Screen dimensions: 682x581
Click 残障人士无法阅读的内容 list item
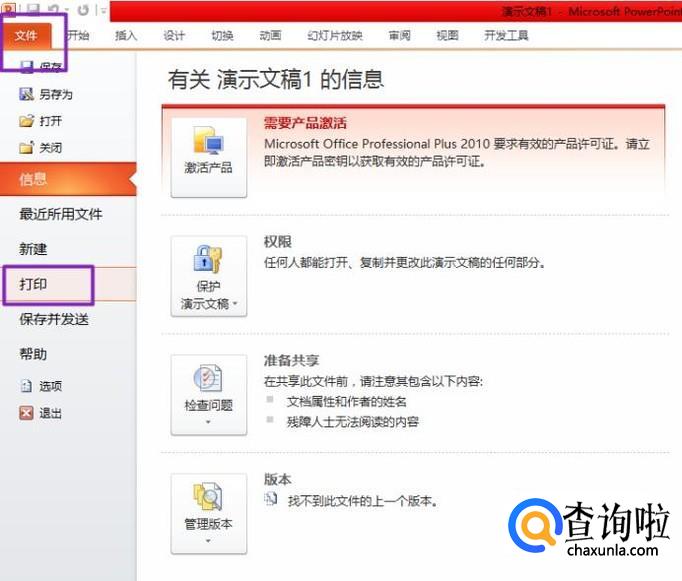tap(352, 421)
